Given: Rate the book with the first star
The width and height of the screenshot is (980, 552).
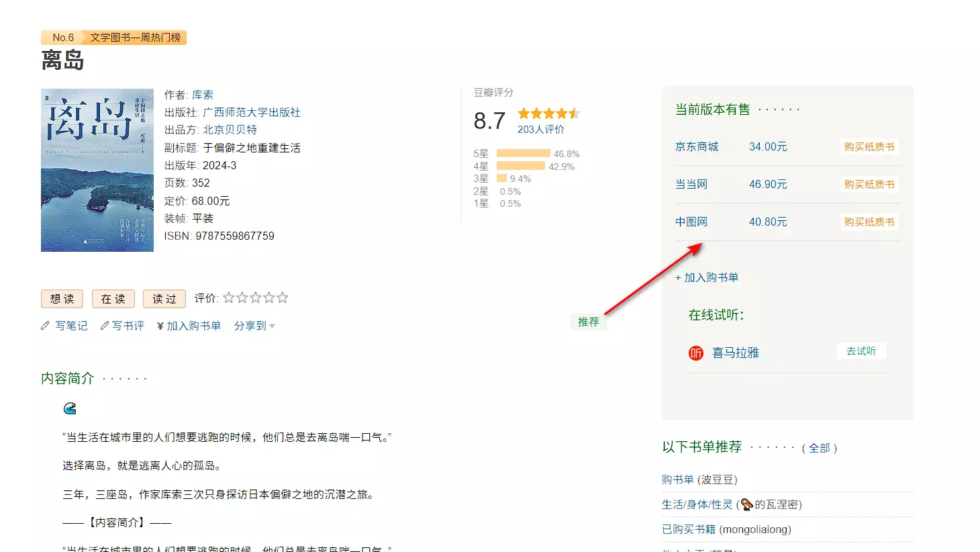Looking at the screenshot, I should click(229, 297).
